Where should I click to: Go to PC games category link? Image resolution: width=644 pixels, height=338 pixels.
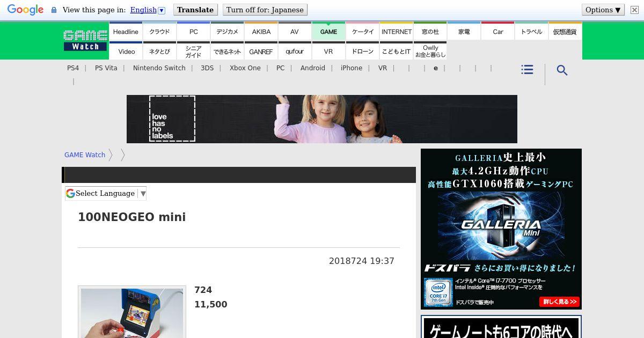point(281,68)
